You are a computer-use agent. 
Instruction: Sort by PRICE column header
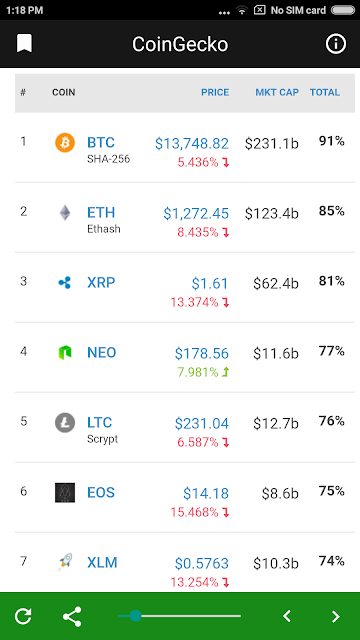pyautogui.click(x=215, y=92)
